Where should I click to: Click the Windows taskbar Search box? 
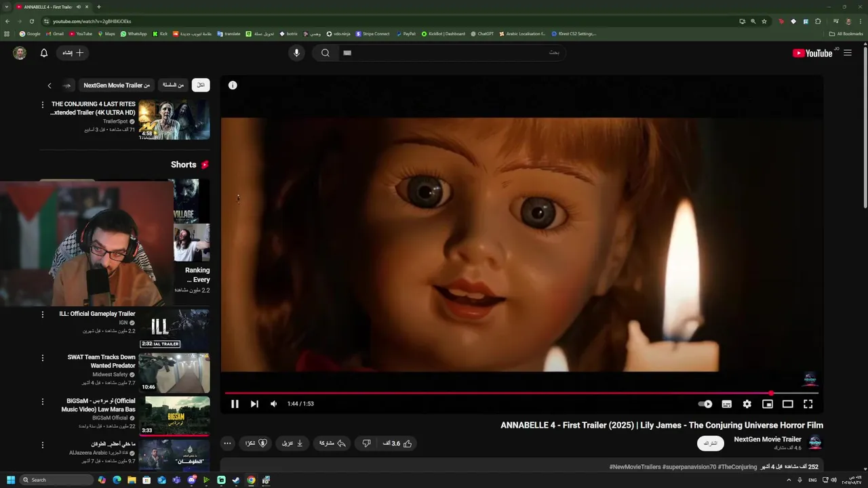56,480
